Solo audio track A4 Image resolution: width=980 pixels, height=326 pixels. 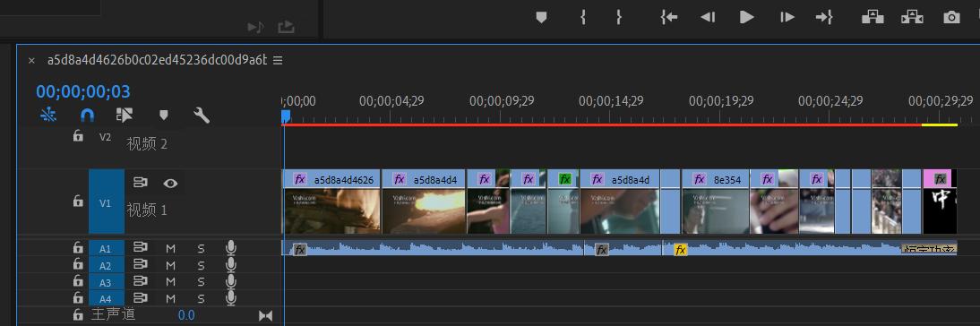202,298
